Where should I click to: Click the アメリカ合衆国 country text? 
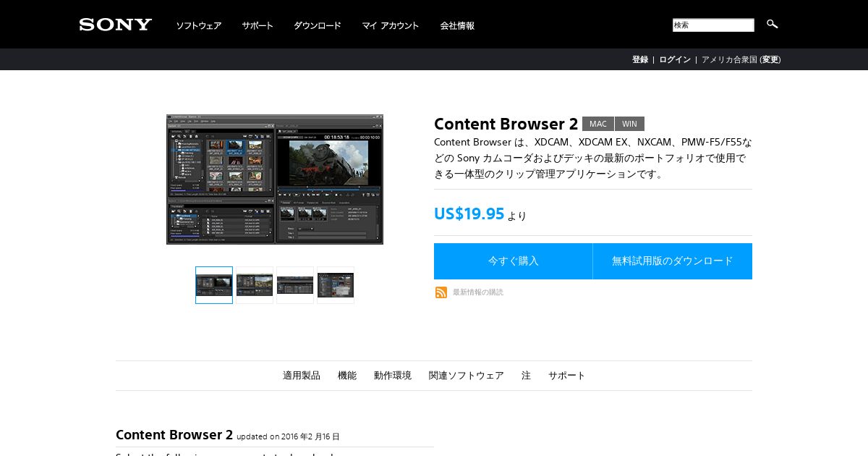[x=729, y=59]
